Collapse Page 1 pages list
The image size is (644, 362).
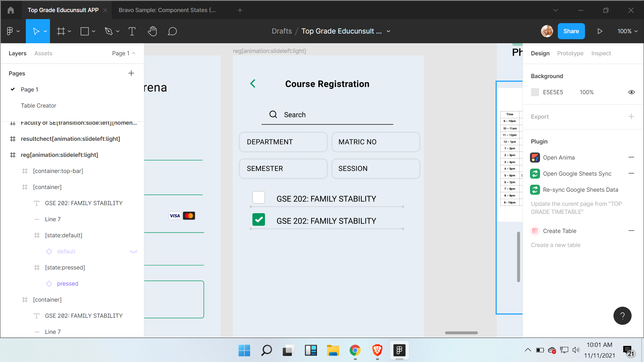point(124,53)
